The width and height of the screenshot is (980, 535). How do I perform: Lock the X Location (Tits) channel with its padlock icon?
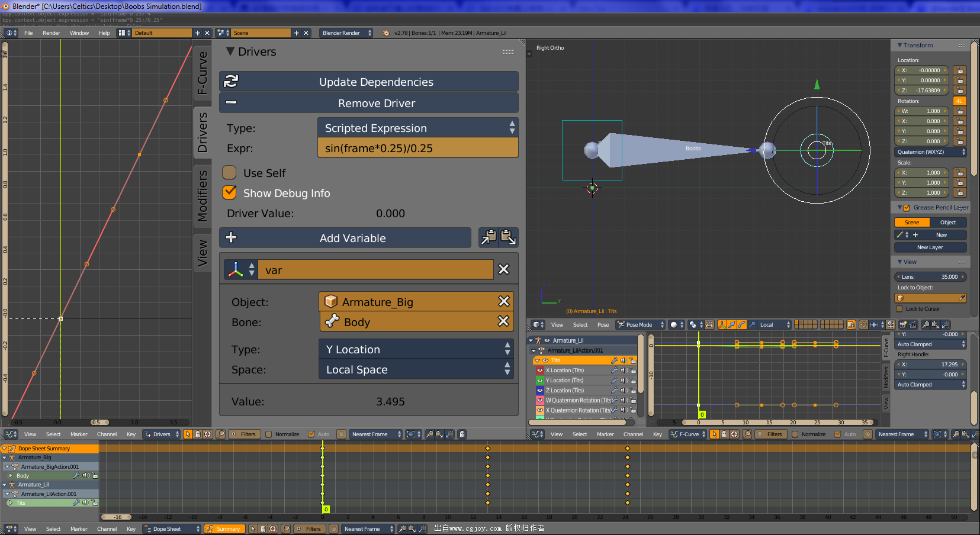tap(633, 370)
